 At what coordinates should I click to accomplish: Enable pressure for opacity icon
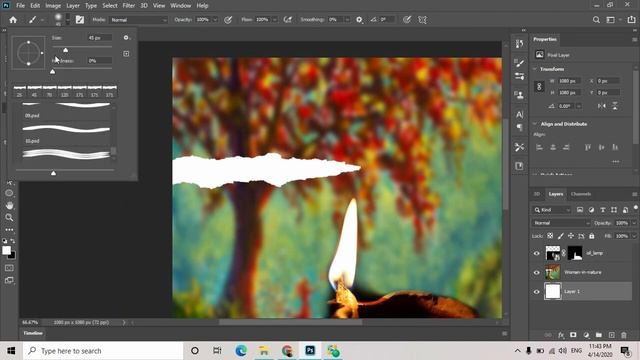click(228, 20)
